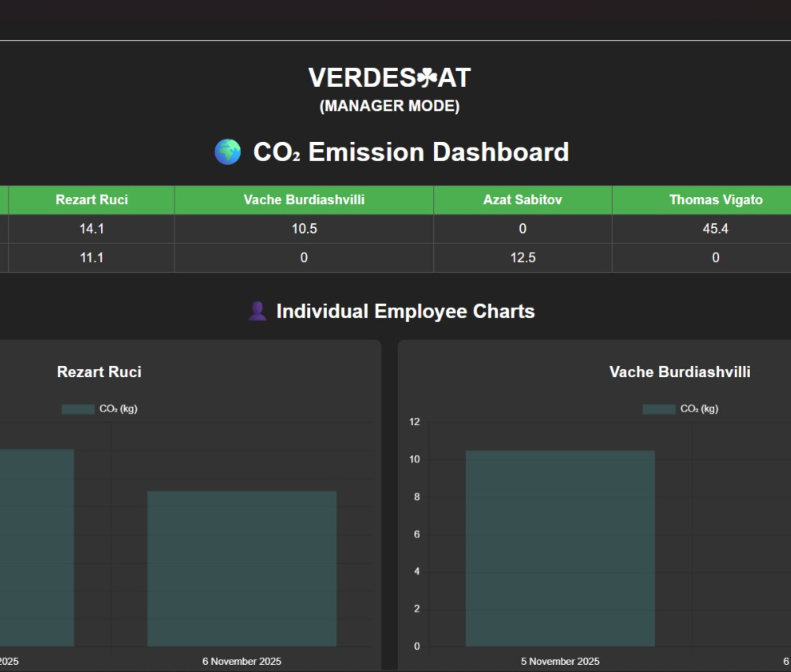Toggle CO₂ legend swatch in Rezart Ruci chart
This screenshot has width=791, height=672.
click(x=78, y=409)
